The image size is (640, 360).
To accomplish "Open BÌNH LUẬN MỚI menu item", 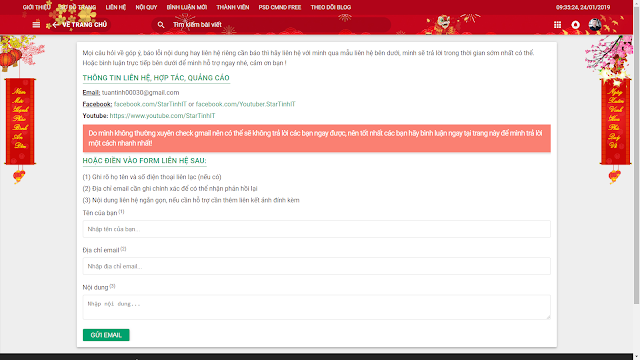I will [187, 7].
